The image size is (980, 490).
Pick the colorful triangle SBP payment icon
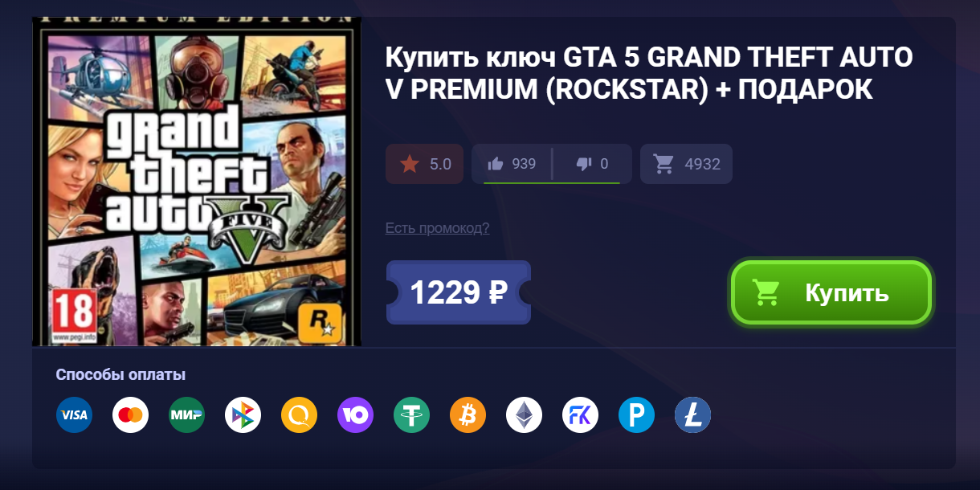(243, 415)
